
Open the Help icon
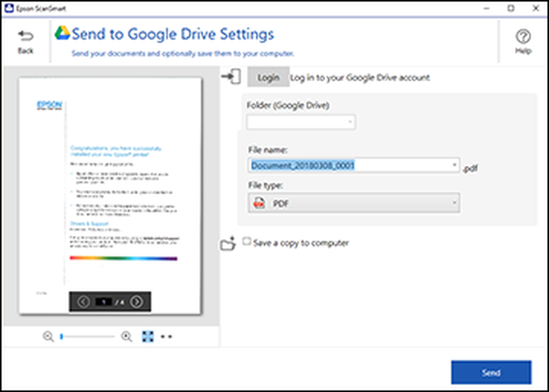(523, 37)
